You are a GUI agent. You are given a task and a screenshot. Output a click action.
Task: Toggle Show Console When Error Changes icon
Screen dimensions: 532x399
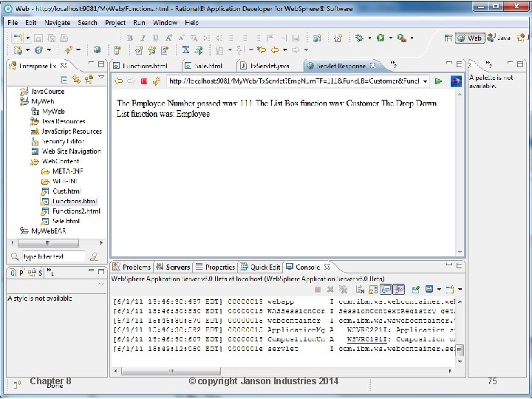coord(399,290)
